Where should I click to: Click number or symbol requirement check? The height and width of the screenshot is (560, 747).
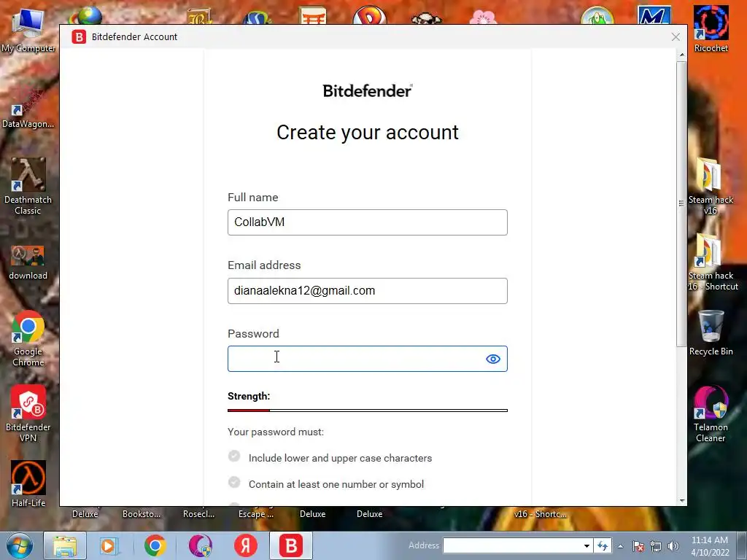[234, 483]
